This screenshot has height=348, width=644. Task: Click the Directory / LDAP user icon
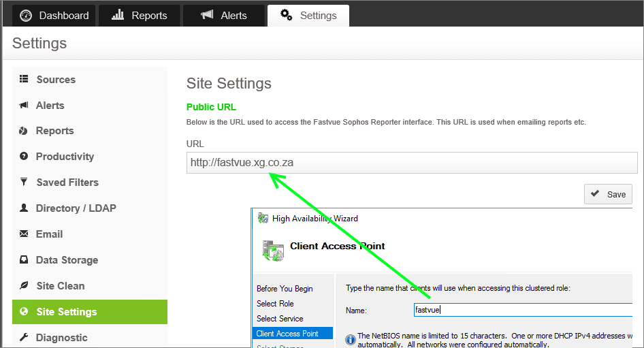[x=24, y=208]
